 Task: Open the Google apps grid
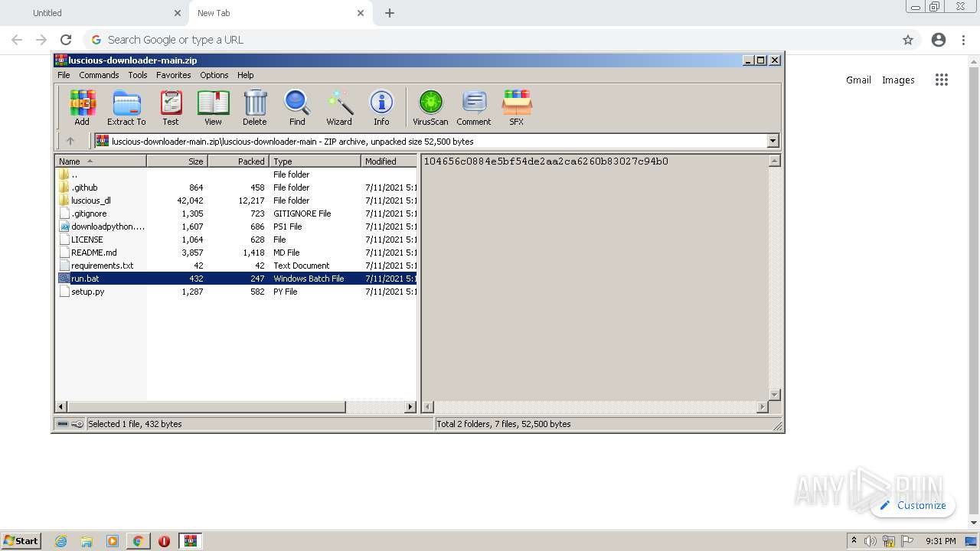point(942,80)
